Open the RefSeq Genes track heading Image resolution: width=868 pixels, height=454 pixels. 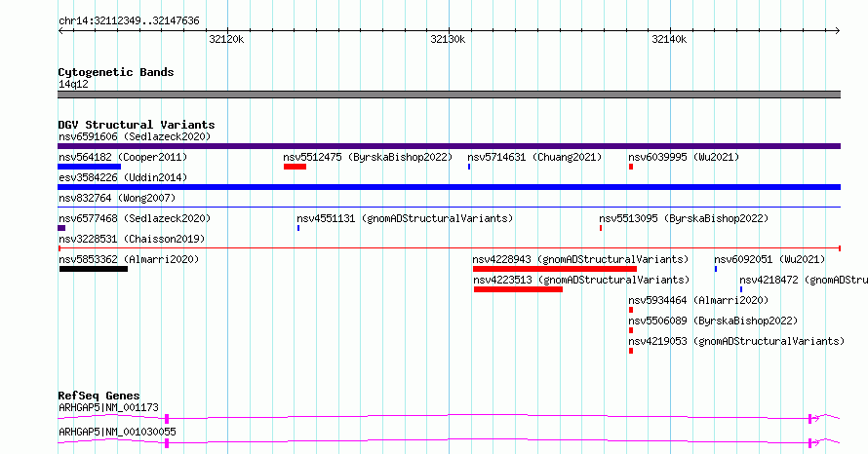click(x=99, y=396)
